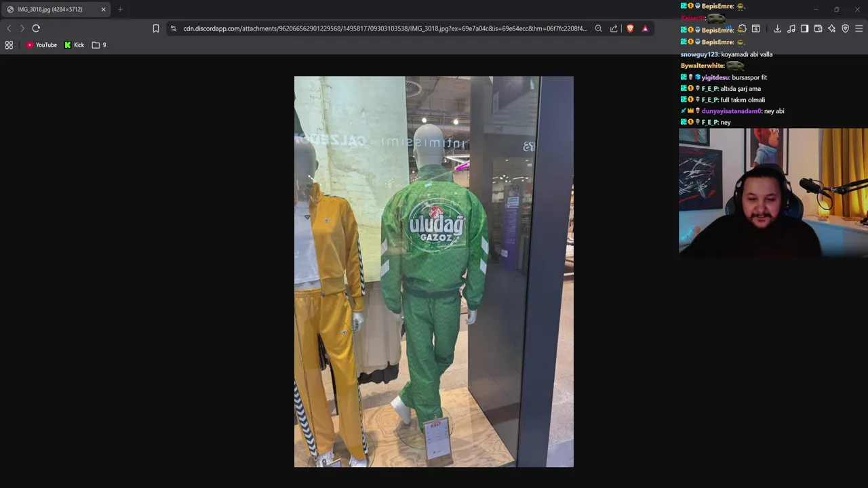Image resolution: width=868 pixels, height=488 pixels.
Task: Open Brave Rewards triangle icon
Action: [x=645, y=28]
